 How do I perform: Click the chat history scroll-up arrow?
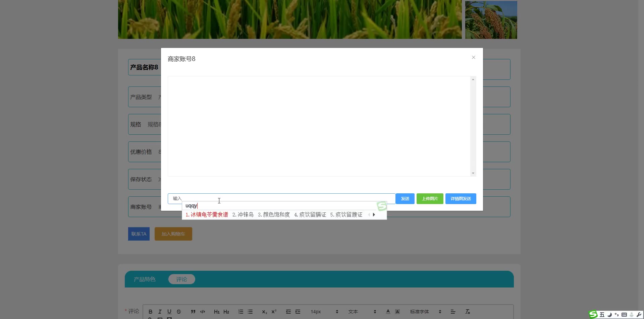(x=473, y=79)
